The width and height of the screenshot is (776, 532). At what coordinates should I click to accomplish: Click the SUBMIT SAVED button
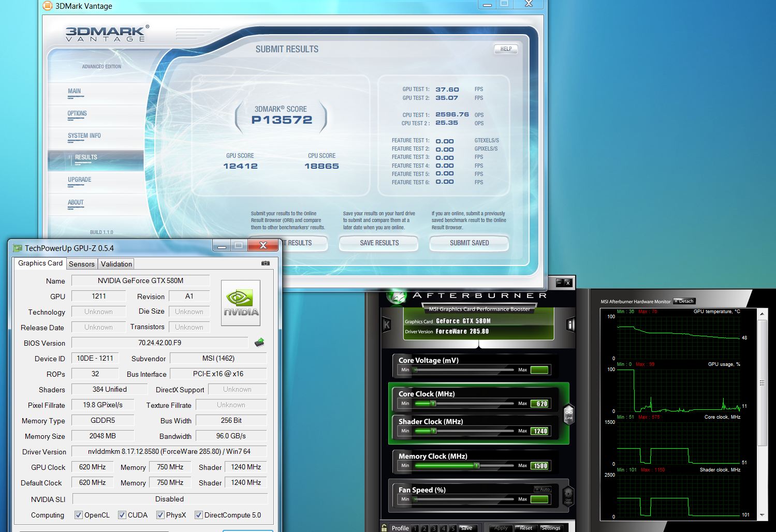[469, 243]
